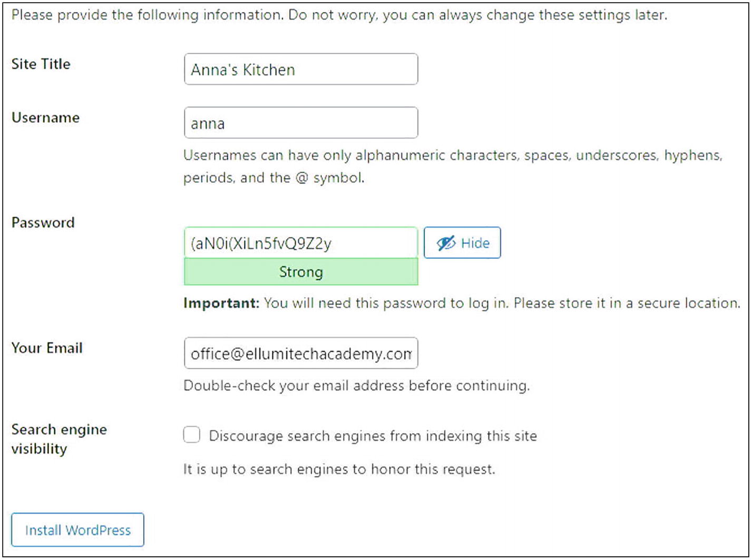Focus the Site Title field containing Anna's Kitchen
Screen dimensions: 752x560
300,69
